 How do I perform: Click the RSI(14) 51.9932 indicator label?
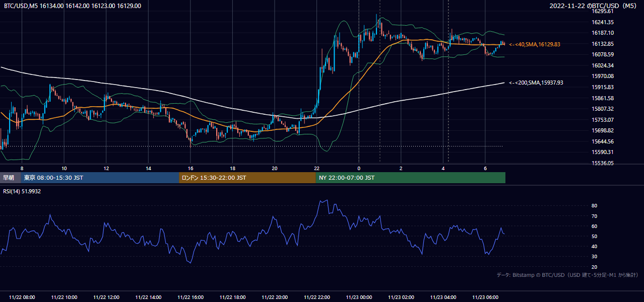point(22,191)
